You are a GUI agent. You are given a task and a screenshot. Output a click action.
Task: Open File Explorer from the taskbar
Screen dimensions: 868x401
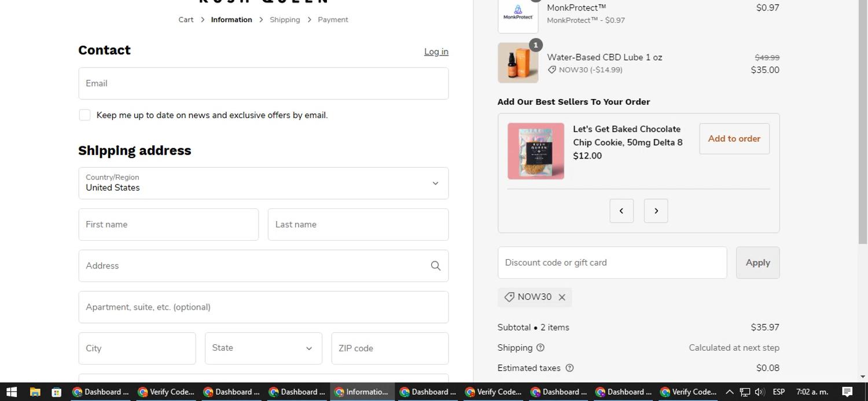point(35,392)
